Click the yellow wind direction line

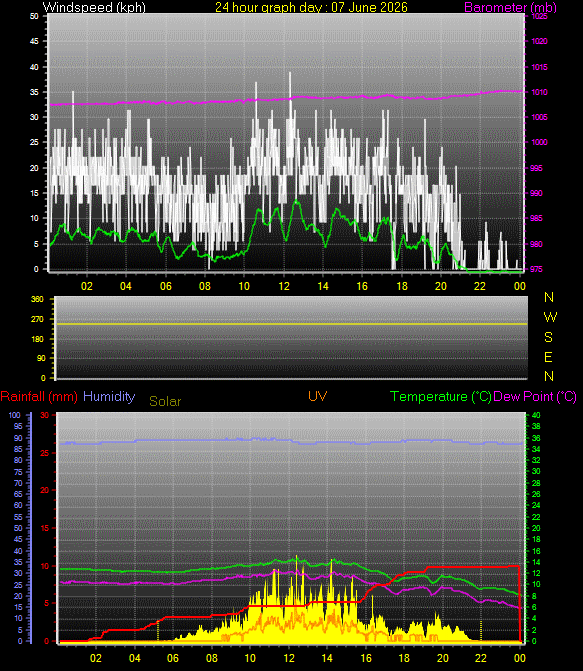click(x=292, y=324)
